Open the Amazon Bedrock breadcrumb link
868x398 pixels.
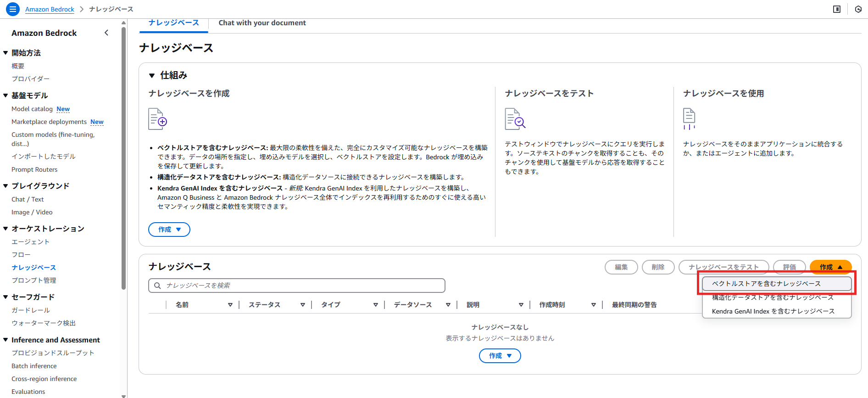(50, 9)
